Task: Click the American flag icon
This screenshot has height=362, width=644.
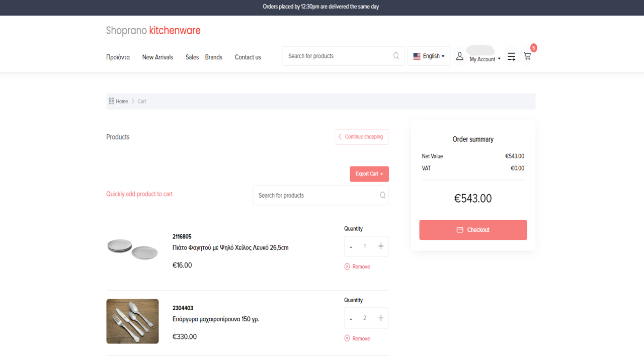Action: pos(416,56)
